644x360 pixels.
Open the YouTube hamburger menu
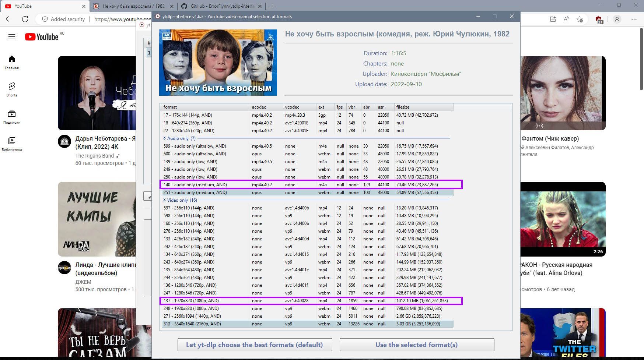click(12, 37)
